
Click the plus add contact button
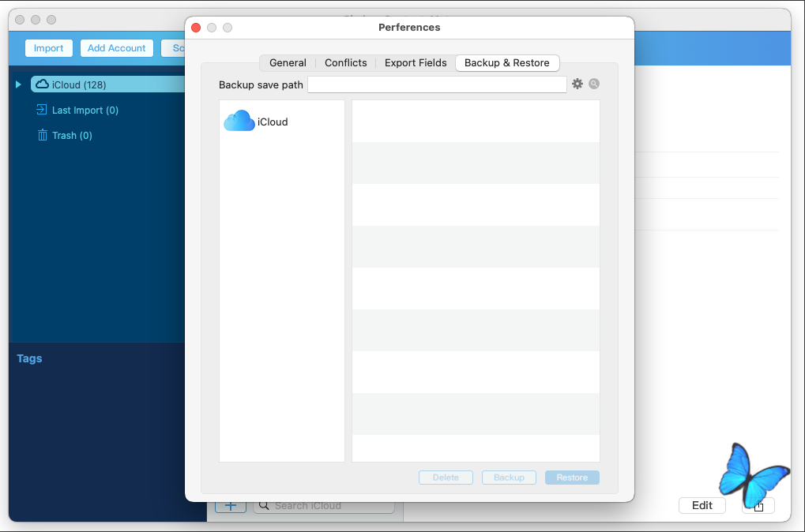[230, 505]
